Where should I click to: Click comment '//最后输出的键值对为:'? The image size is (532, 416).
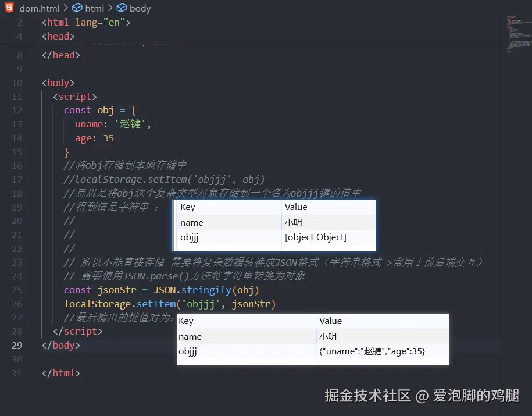(x=119, y=318)
